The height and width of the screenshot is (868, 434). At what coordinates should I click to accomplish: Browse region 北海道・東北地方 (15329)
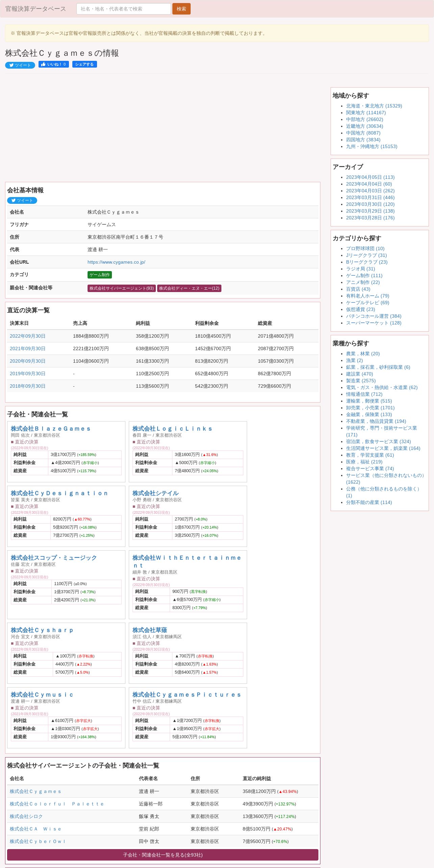coord(374,106)
